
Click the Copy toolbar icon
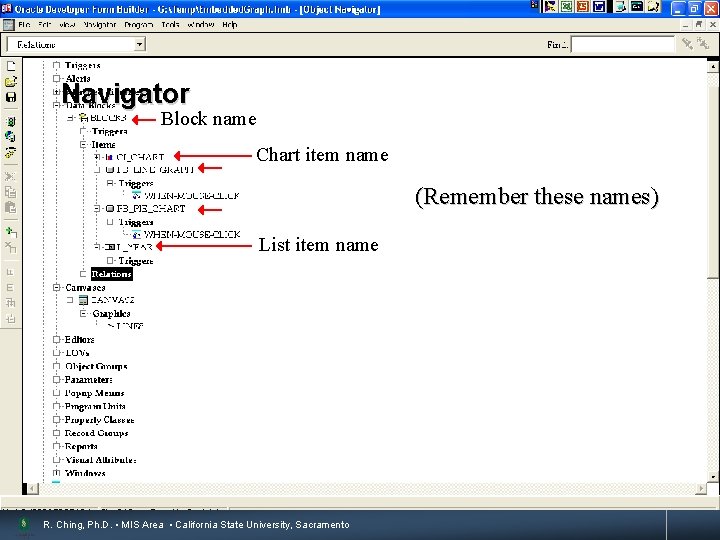11,192
